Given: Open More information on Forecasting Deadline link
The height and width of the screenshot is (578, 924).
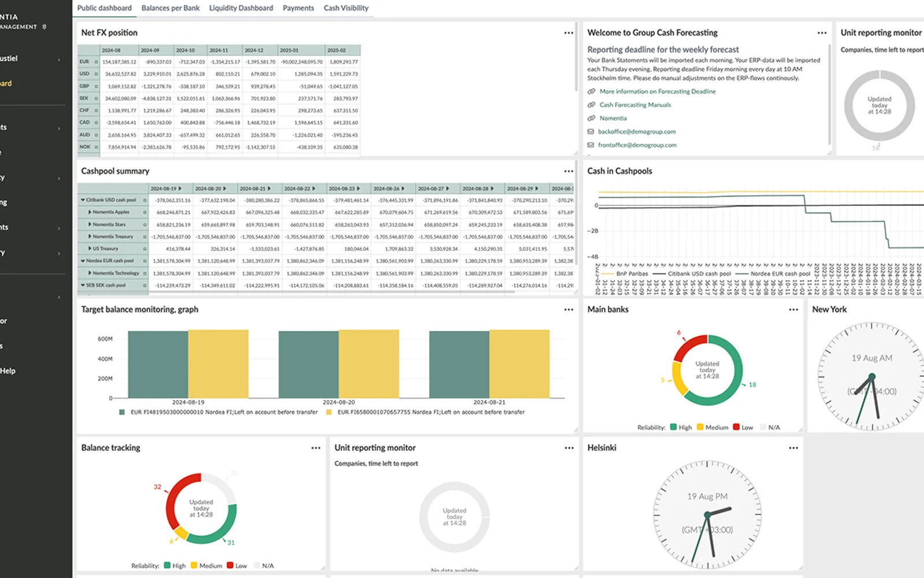Looking at the screenshot, I should tap(657, 91).
